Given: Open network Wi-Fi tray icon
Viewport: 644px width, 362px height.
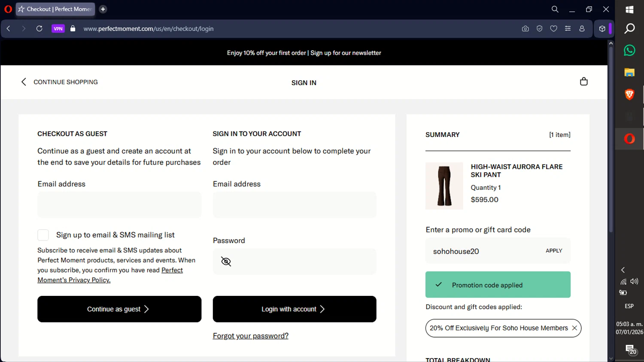Looking at the screenshot, I should point(623,282).
